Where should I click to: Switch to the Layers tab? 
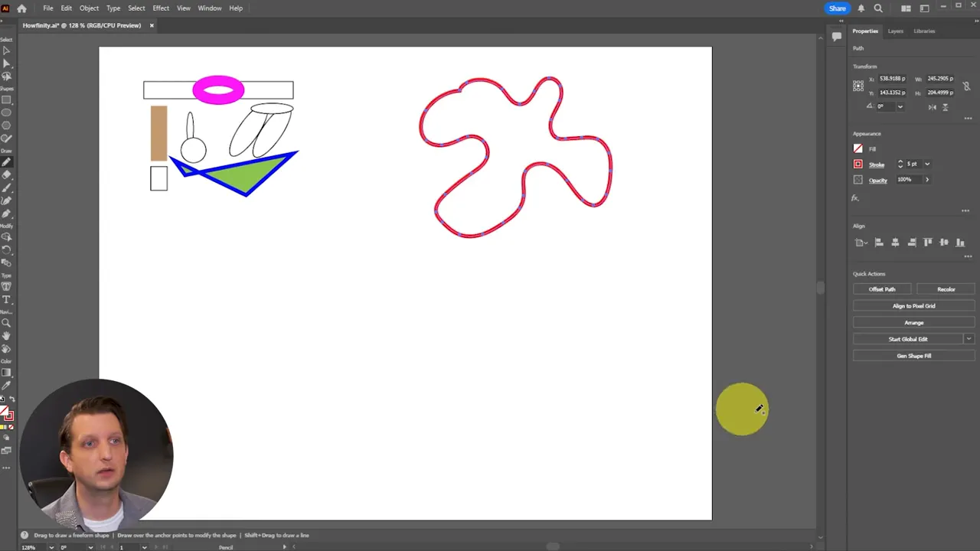896,31
